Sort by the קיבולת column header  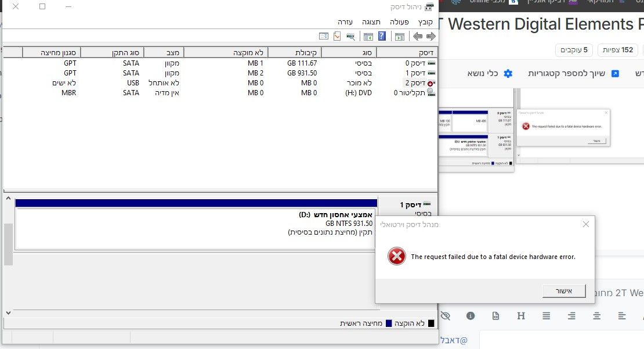295,52
